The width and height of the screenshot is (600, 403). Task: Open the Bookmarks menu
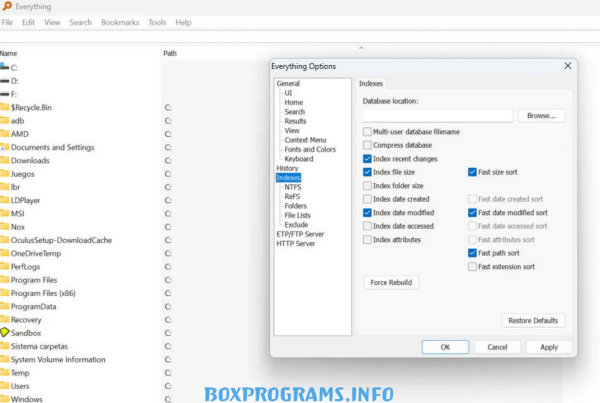(x=120, y=23)
